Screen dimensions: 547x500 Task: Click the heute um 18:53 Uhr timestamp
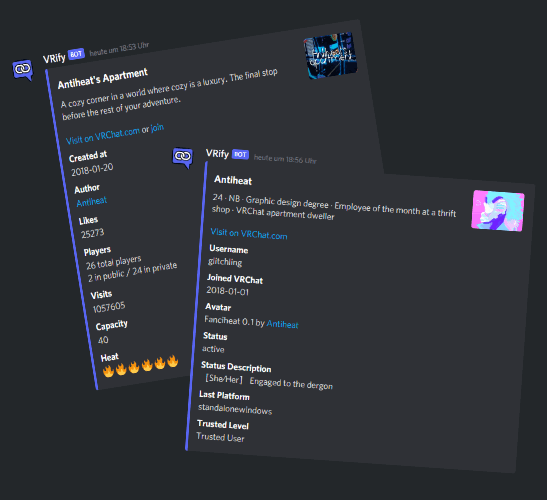point(119,49)
